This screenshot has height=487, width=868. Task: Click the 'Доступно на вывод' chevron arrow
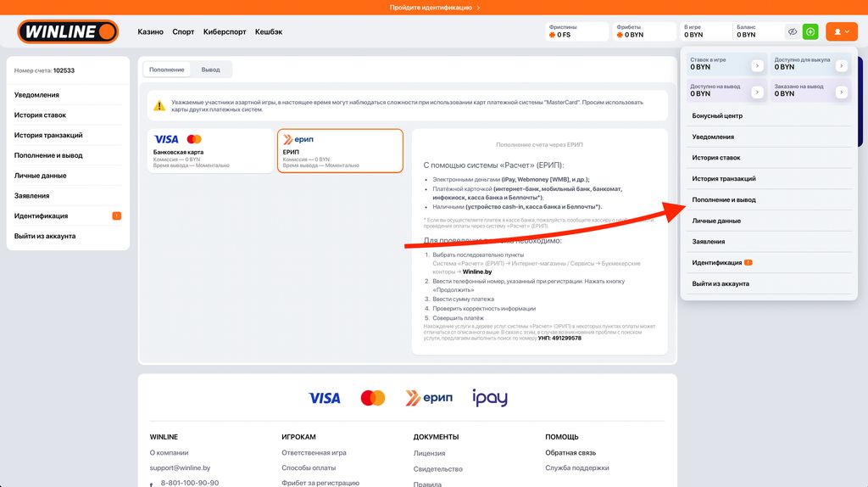[x=758, y=91]
